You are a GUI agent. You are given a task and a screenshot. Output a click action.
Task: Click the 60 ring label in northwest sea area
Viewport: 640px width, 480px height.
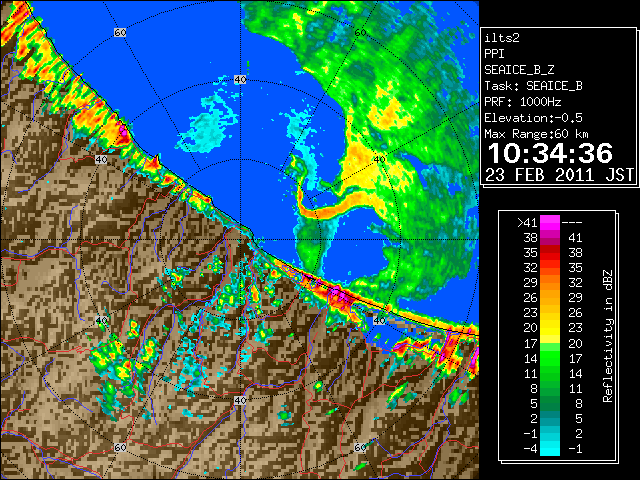[x=120, y=32]
